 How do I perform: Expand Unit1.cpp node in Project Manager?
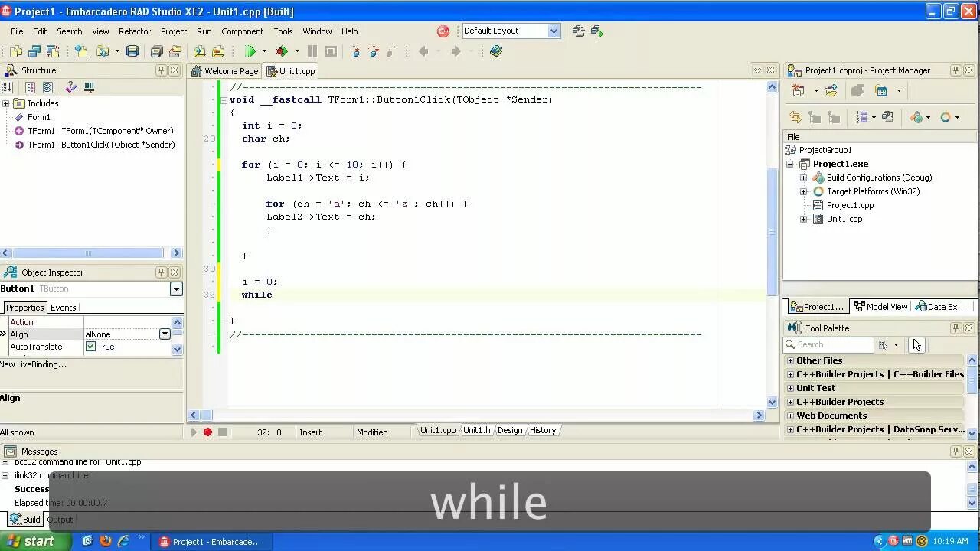click(804, 219)
